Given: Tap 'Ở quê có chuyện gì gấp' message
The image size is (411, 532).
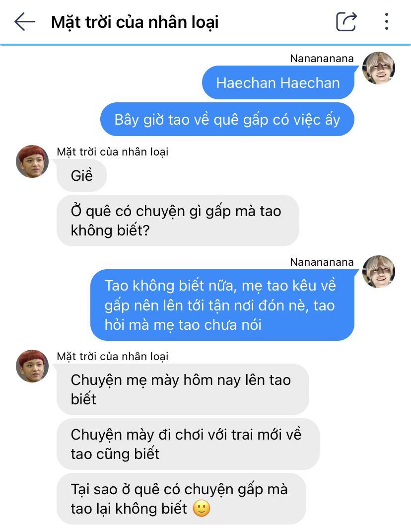Looking at the screenshot, I should coord(178,221).
